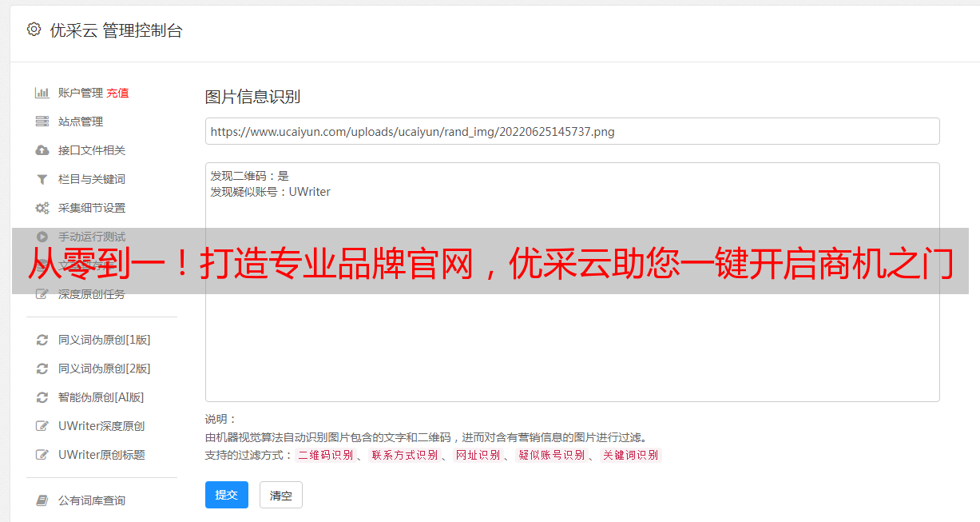Go to 接口文件相关 in sidebar
This screenshot has height=522, width=980.
pos(92,150)
